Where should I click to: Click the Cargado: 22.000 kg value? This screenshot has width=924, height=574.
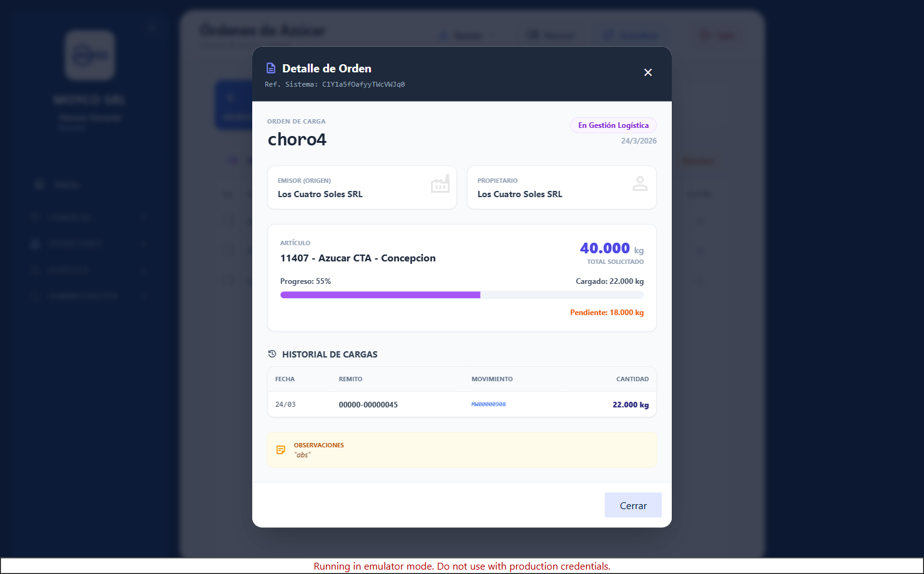point(609,281)
